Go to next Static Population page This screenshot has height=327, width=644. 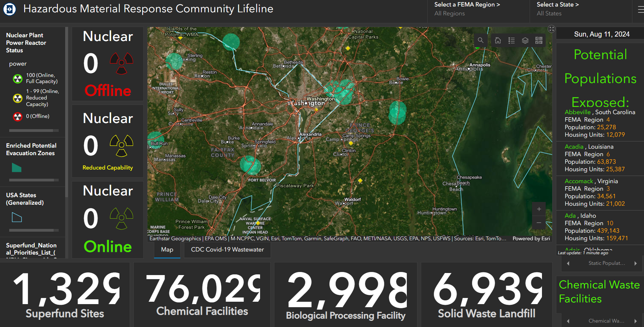coord(635,263)
